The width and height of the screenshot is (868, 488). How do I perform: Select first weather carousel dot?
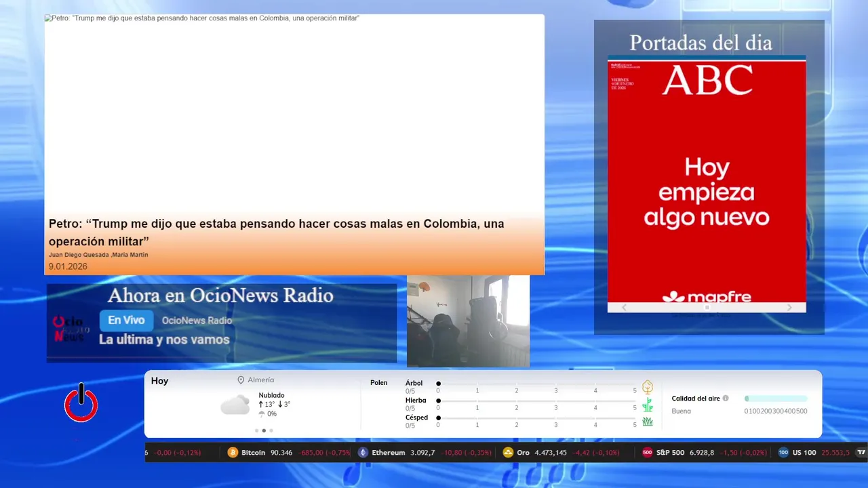256,430
